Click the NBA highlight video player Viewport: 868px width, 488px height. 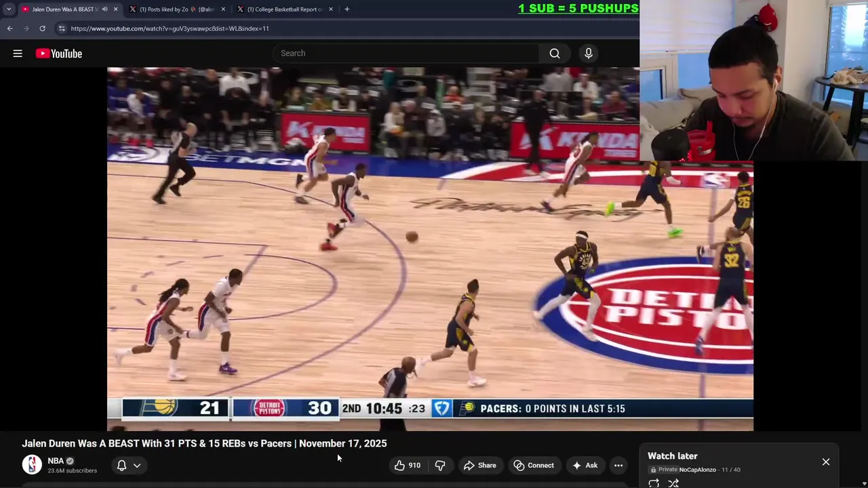[x=430, y=249]
